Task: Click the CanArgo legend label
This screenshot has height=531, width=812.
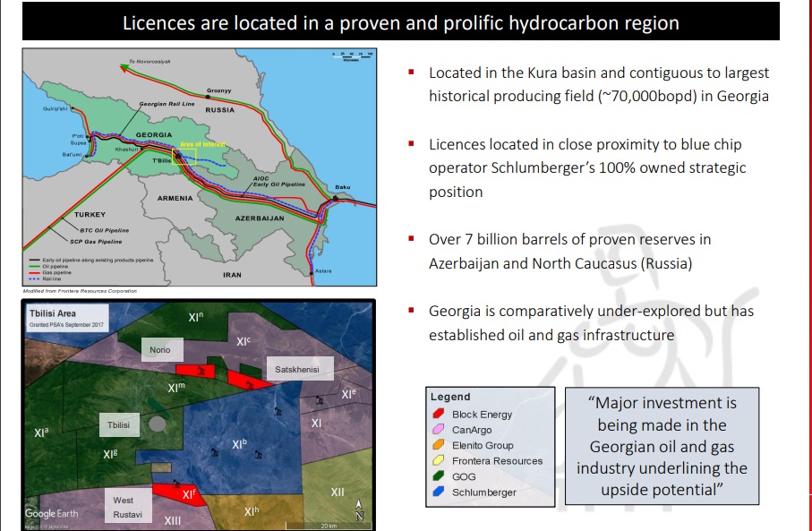Action: tap(472, 430)
